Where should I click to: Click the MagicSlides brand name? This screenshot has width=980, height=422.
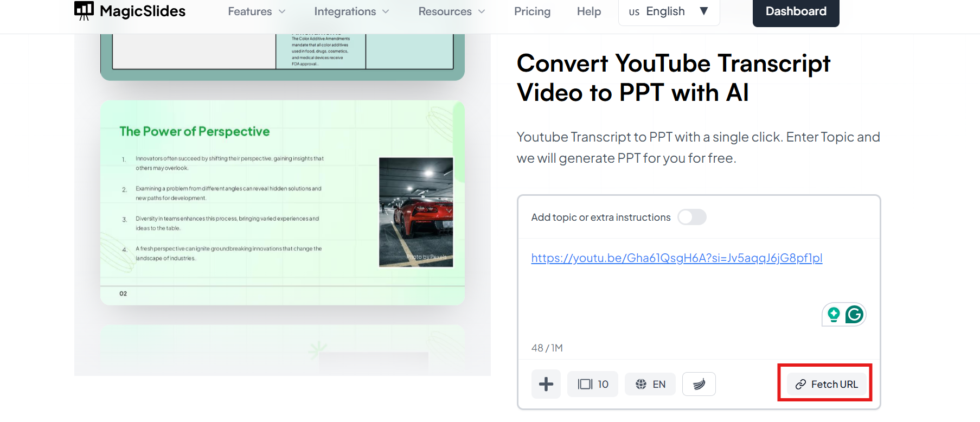point(143,11)
